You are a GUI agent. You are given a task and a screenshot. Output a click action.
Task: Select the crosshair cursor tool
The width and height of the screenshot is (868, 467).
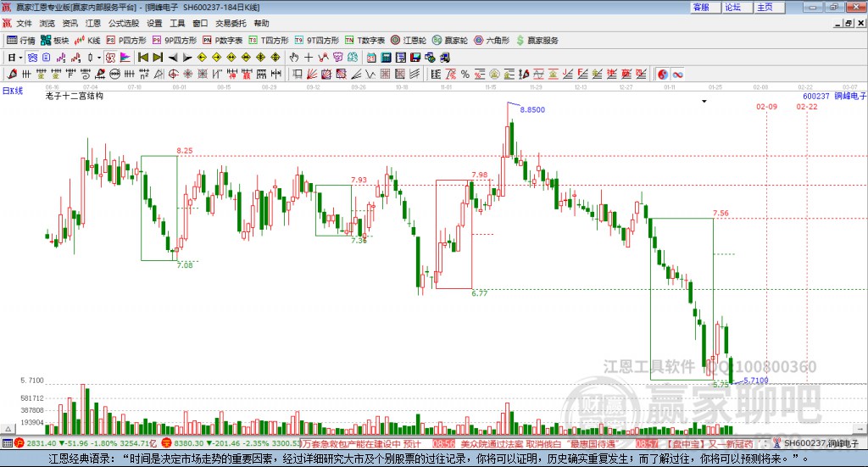click(x=309, y=58)
